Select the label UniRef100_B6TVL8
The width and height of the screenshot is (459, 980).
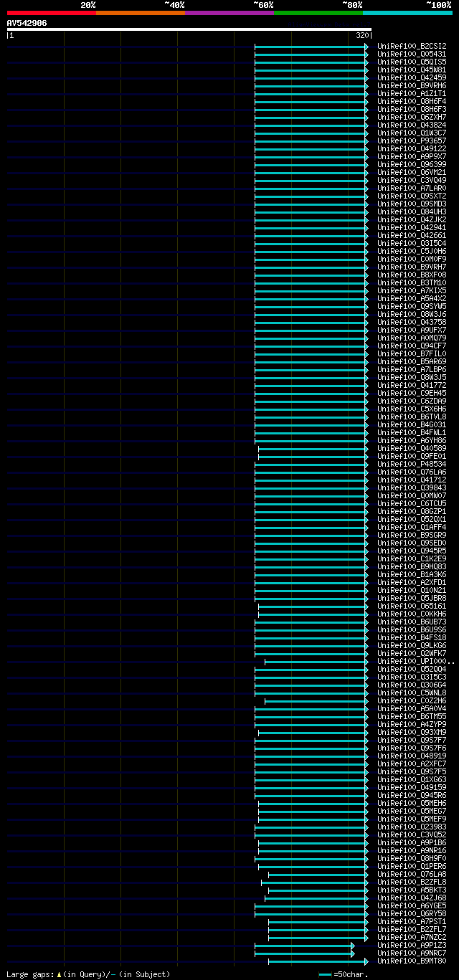[412, 417]
